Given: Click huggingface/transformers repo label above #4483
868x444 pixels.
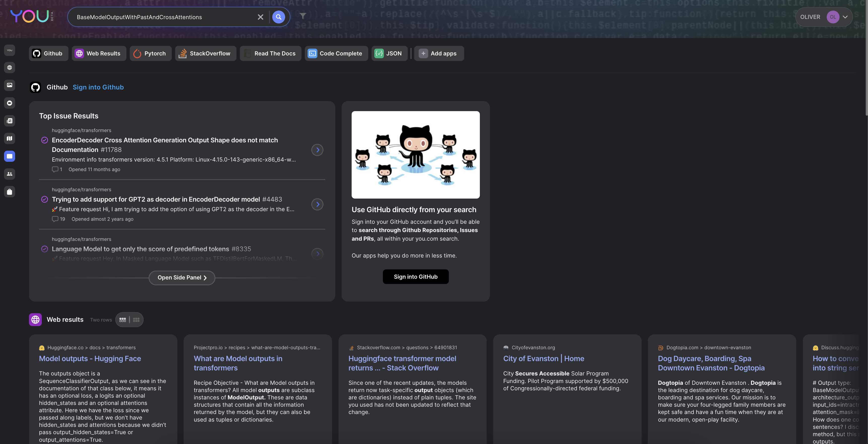Looking at the screenshot, I should click(82, 189).
